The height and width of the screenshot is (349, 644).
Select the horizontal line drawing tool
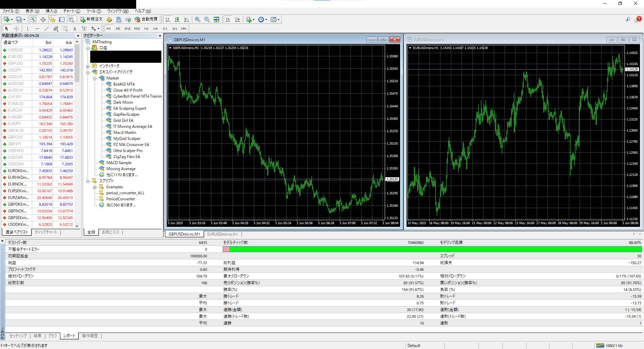click(37, 29)
